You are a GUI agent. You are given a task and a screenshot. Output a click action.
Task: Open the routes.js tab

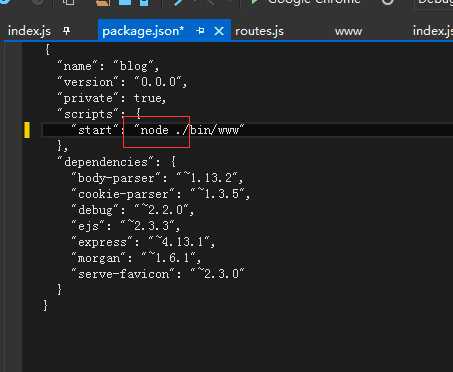point(259,31)
